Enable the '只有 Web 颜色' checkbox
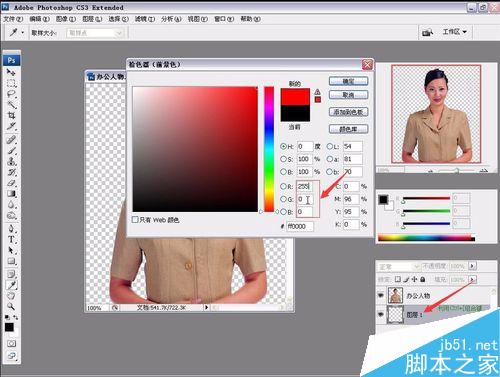The image size is (500, 377). tap(135, 220)
